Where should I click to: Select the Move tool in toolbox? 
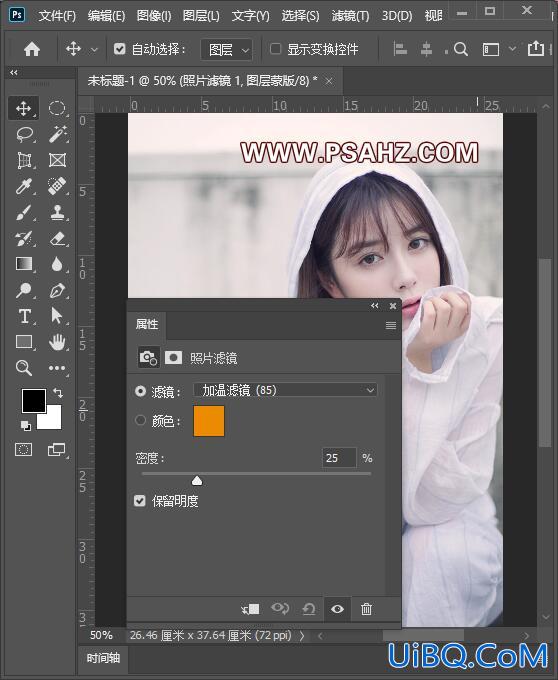coord(23,108)
